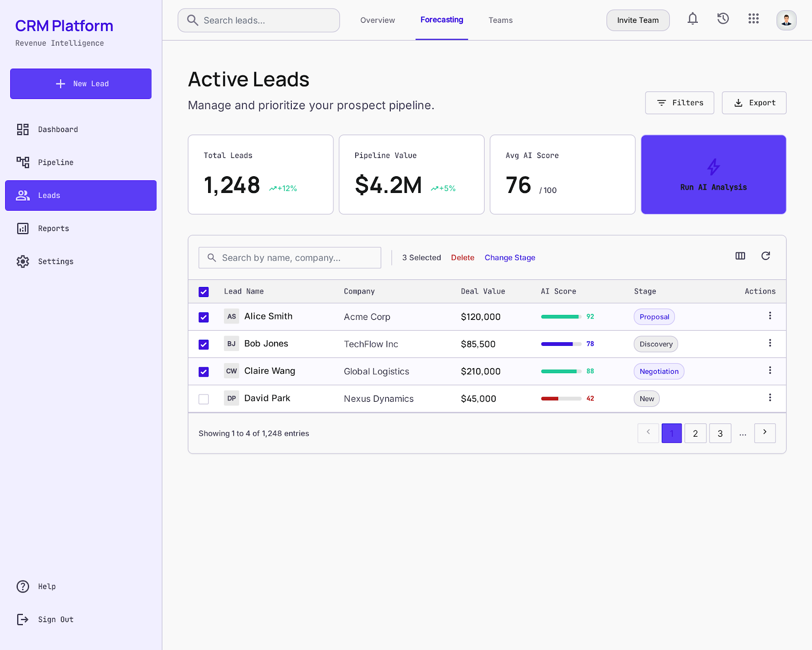
Task: Switch to the Teams tab
Action: pos(500,20)
